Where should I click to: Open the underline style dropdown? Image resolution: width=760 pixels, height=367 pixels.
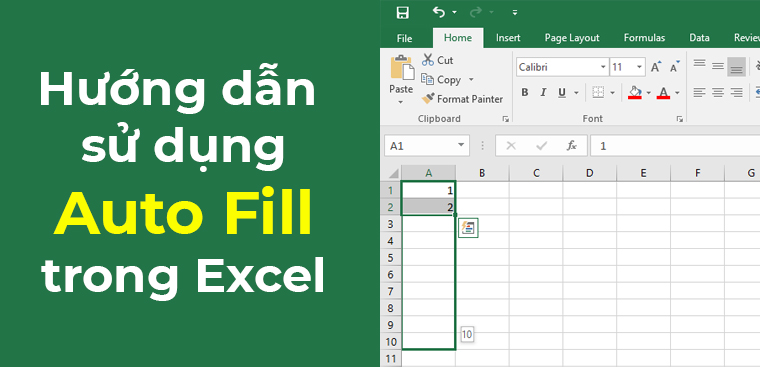576,93
